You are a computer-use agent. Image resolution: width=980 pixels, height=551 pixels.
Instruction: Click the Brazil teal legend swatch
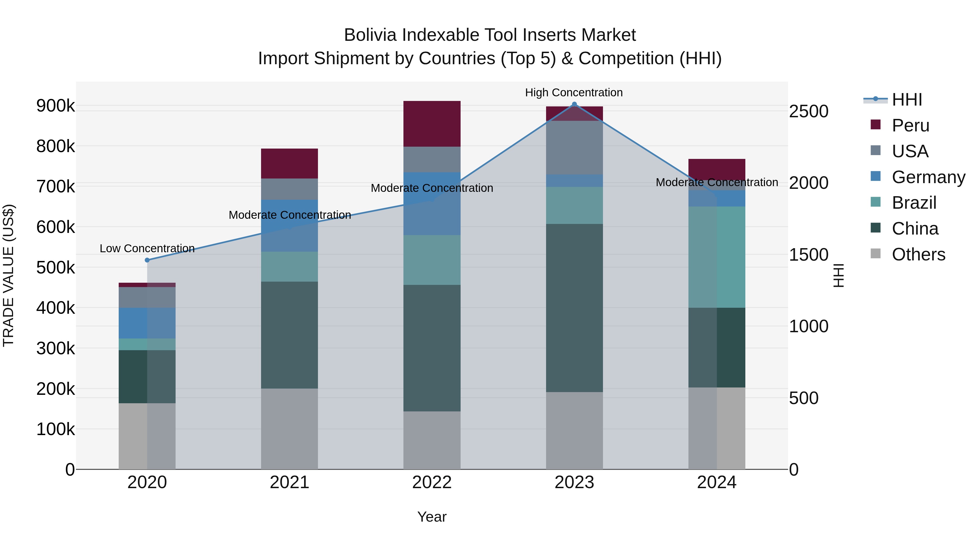click(x=875, y=202)
